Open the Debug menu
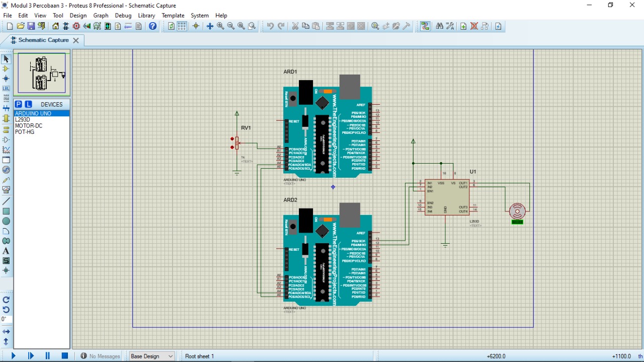This screenshot has width=644, height=362. (x=123, y=16)
